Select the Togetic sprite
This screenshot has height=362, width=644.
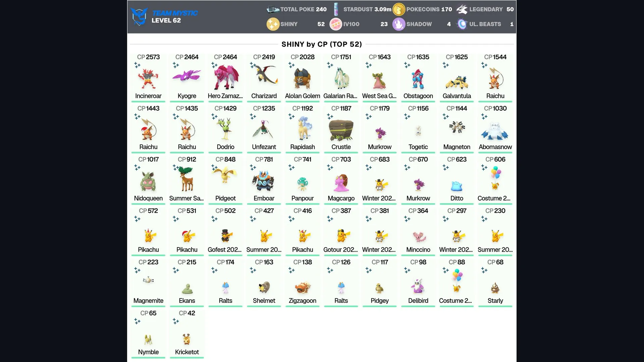point(418,130)
